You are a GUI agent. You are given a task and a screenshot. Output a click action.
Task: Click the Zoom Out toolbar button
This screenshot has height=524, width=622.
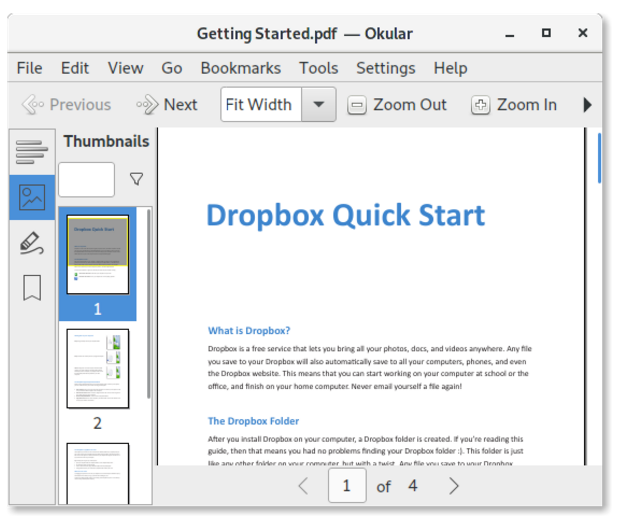pos(397,105)
